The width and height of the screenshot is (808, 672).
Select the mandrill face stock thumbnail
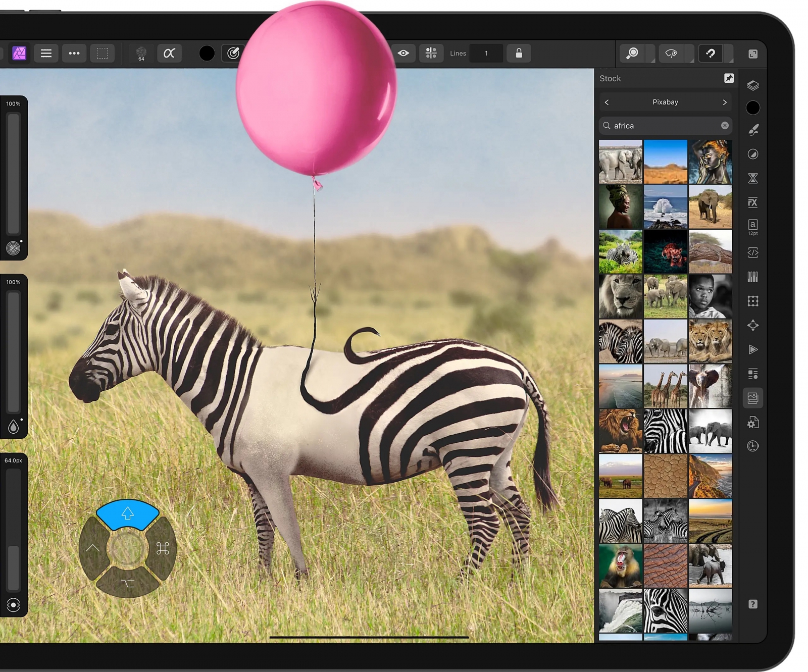(x=621, y=565)
